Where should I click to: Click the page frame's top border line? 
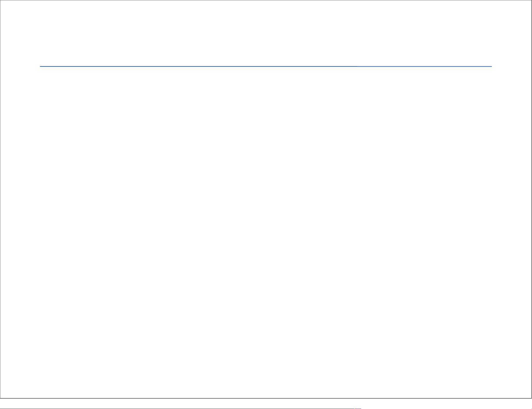266,0
